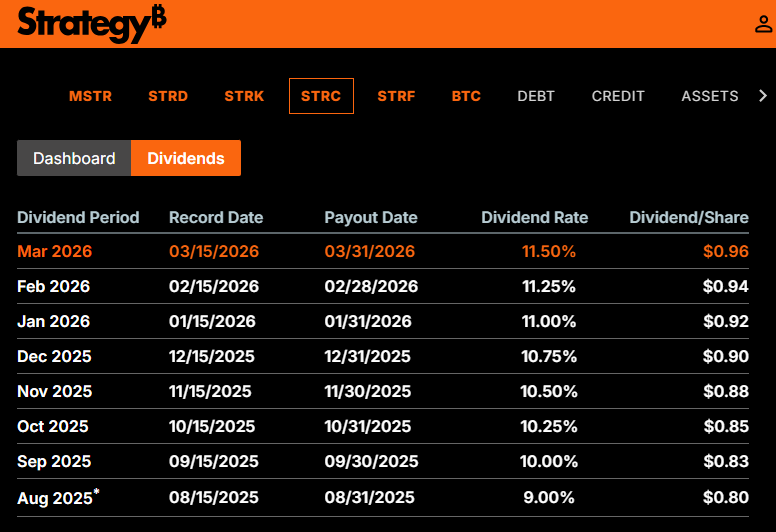
Task: Click the Strategy logo in header
Action: click(92, 24)
